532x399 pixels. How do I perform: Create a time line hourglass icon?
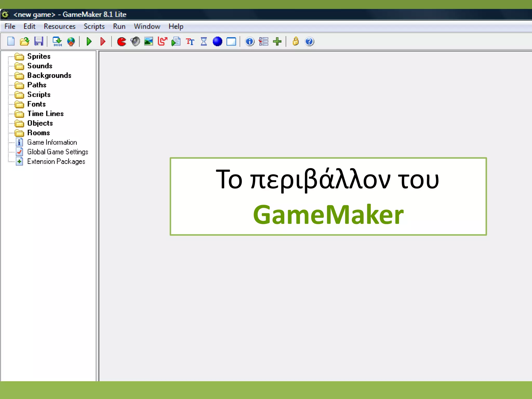tap(204, 41)
